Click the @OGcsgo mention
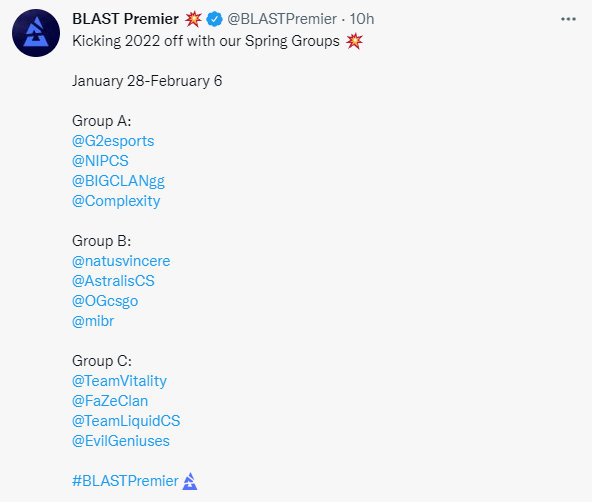Screen dimensions: 592x502 pyautogui.click(x=105, y=301)
